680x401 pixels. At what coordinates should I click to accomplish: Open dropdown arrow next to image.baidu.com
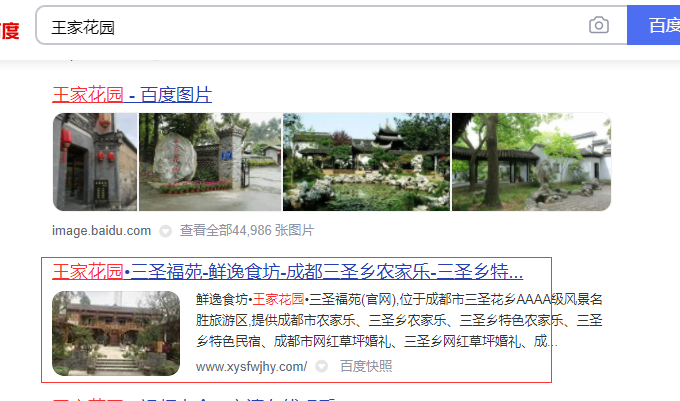click(165, 231)
